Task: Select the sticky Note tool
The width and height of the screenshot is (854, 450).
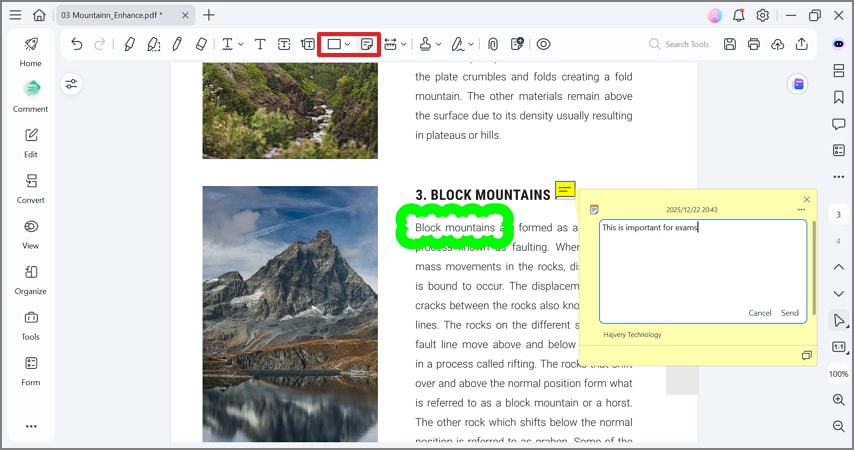Action: [367, 44]
